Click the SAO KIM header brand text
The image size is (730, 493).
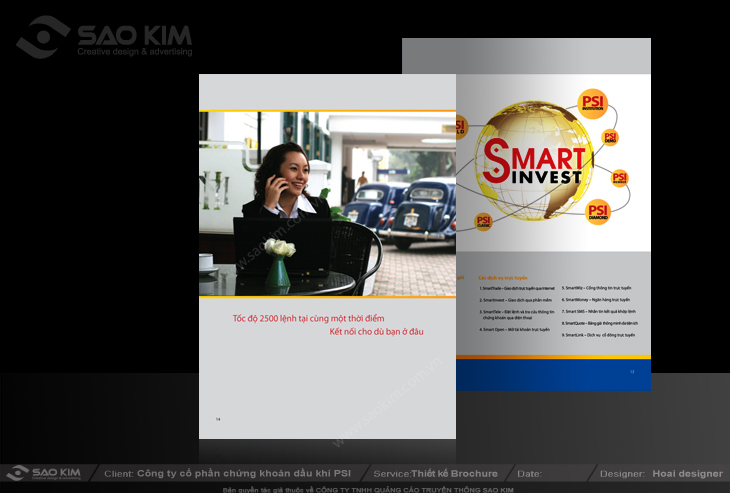point(134,36)
